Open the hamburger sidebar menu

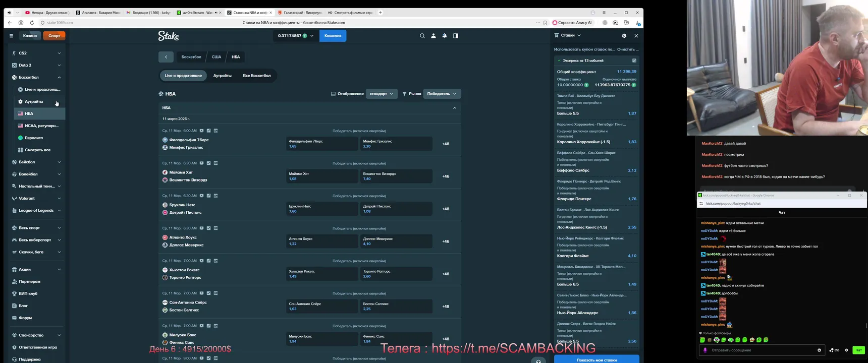pos(11,36)
